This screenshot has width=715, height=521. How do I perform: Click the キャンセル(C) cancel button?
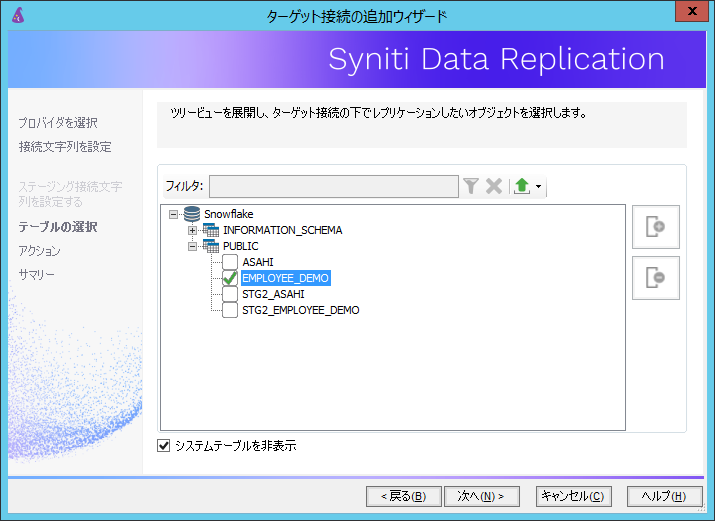(x=573, y=496)
